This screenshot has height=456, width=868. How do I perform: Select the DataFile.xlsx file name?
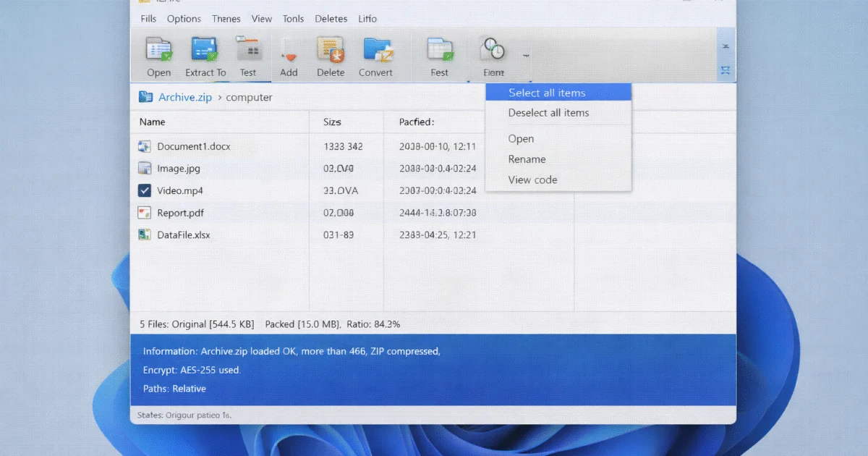[184, 235]
